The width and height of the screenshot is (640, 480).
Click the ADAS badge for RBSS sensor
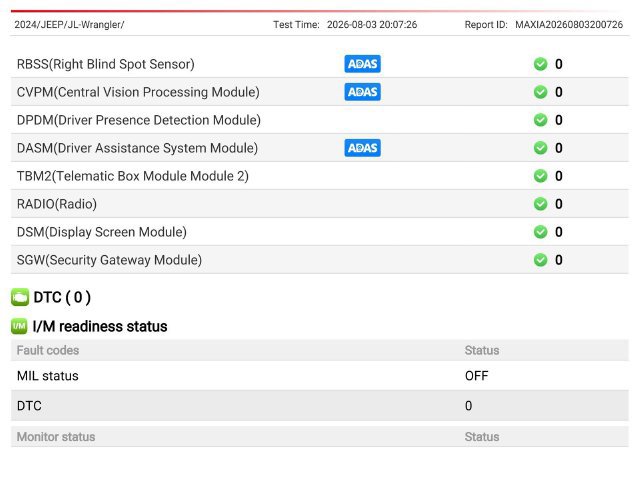[x=362, y=64]
